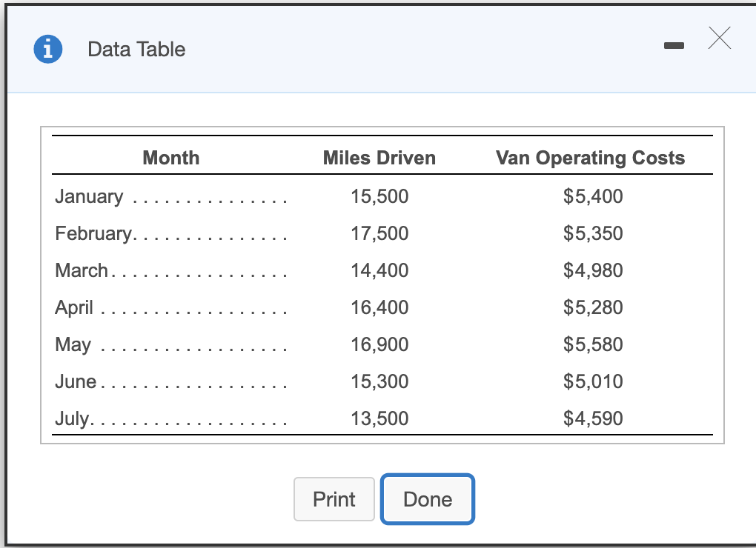Click the X icon in the corner
Image resolution: width=756 pixels, height=548 pixels.
[x=719, y=39]
